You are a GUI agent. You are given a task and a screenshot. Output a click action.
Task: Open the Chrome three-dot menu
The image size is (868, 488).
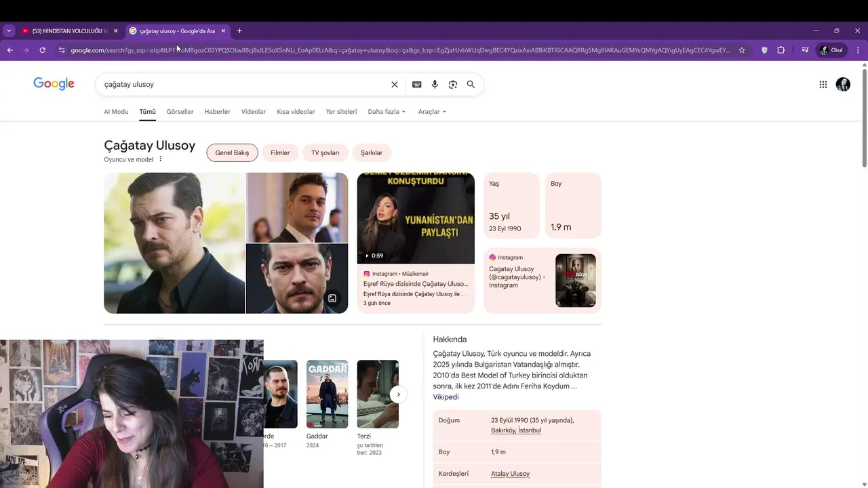[x=858, y=50]
